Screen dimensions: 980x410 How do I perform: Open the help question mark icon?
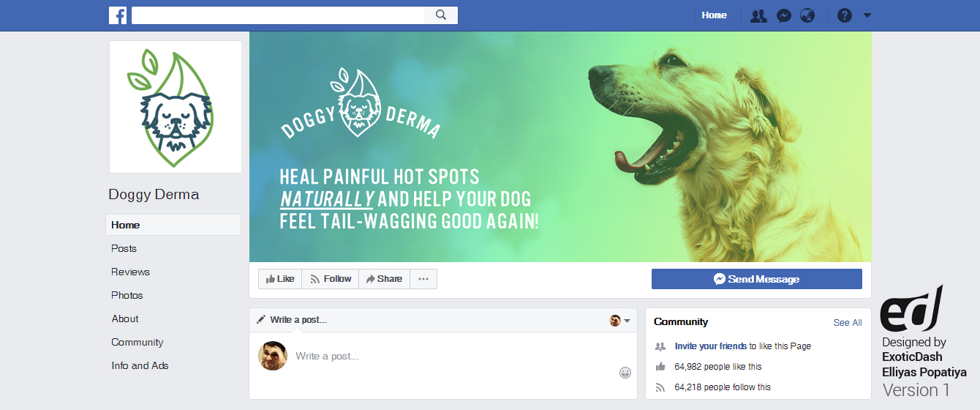tap(845, 15)
